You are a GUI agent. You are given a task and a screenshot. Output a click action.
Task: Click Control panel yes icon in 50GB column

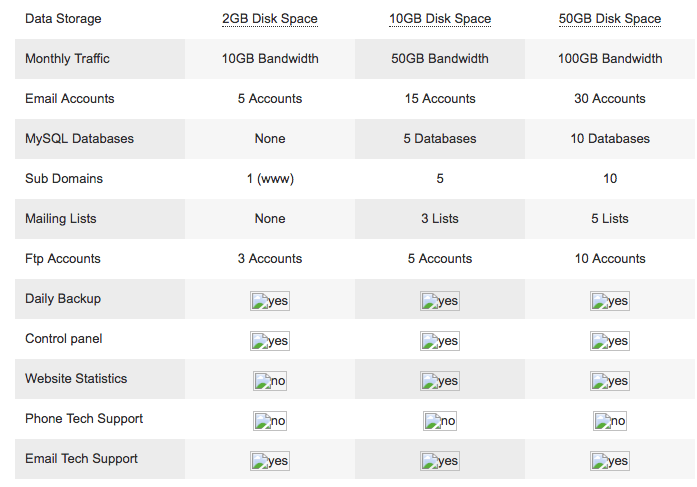(x=610, y=341)
